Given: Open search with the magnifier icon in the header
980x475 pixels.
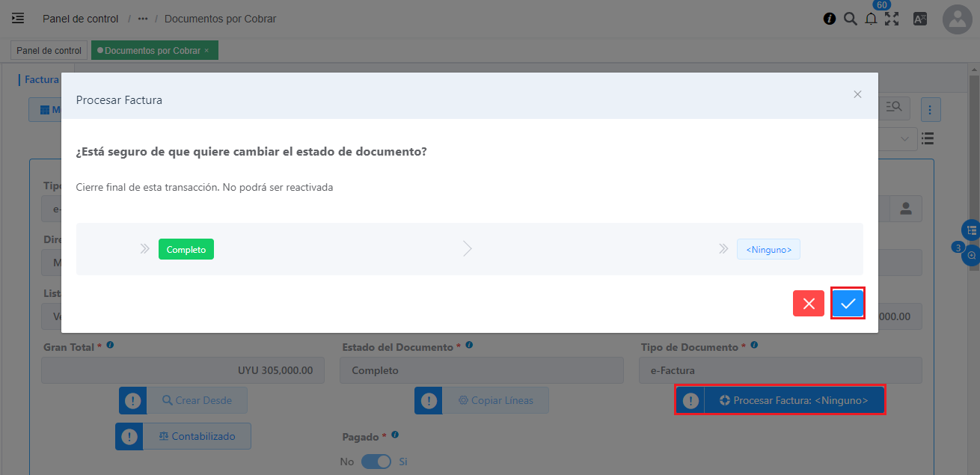Looking at the screenshot, I should pyautogui.click(x=850, y=19).
